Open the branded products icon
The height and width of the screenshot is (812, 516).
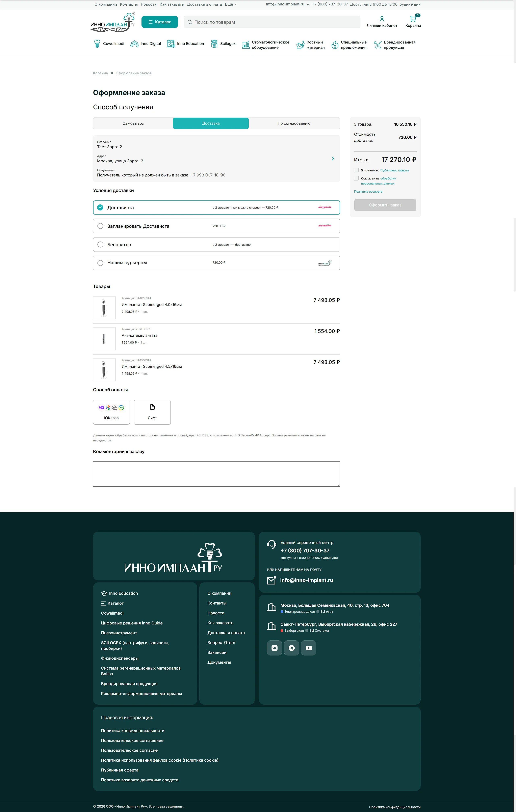[x=378, y=45]
